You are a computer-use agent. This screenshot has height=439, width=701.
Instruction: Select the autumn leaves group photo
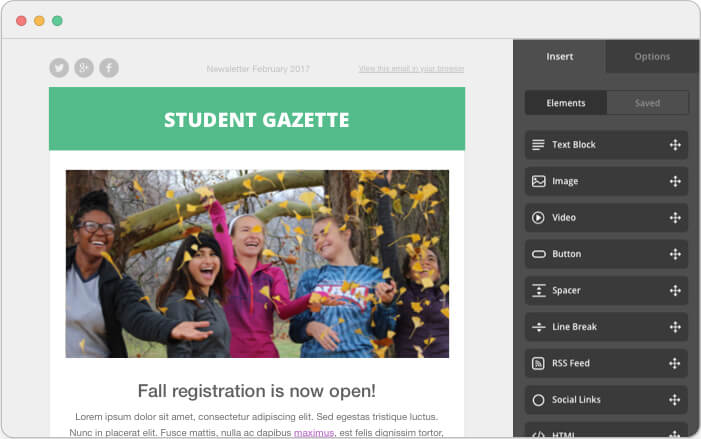pos(257,264)
